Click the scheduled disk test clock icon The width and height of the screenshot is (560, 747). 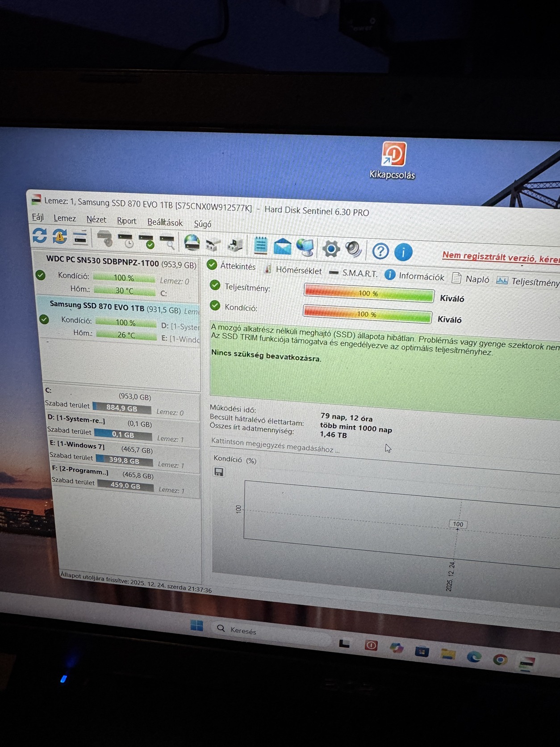125,240
